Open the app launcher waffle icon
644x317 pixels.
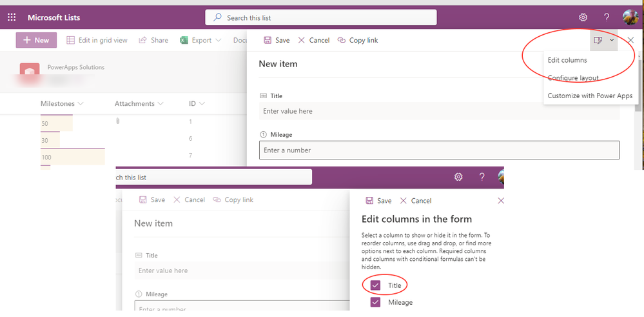(x=12, y=17)
